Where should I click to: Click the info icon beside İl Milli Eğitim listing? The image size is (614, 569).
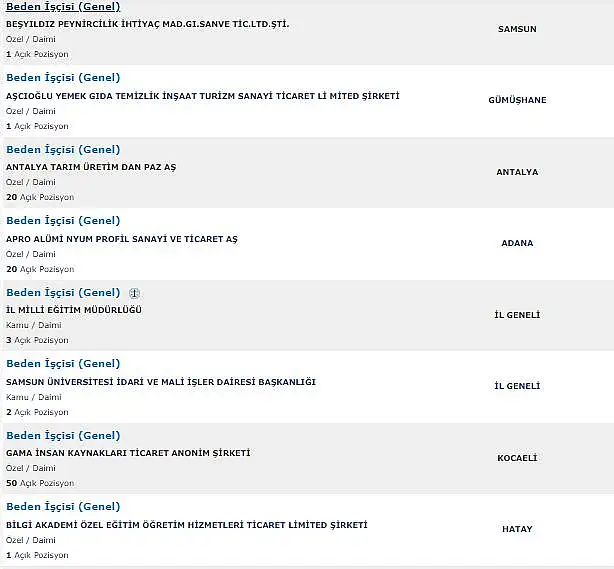point(134,293)
